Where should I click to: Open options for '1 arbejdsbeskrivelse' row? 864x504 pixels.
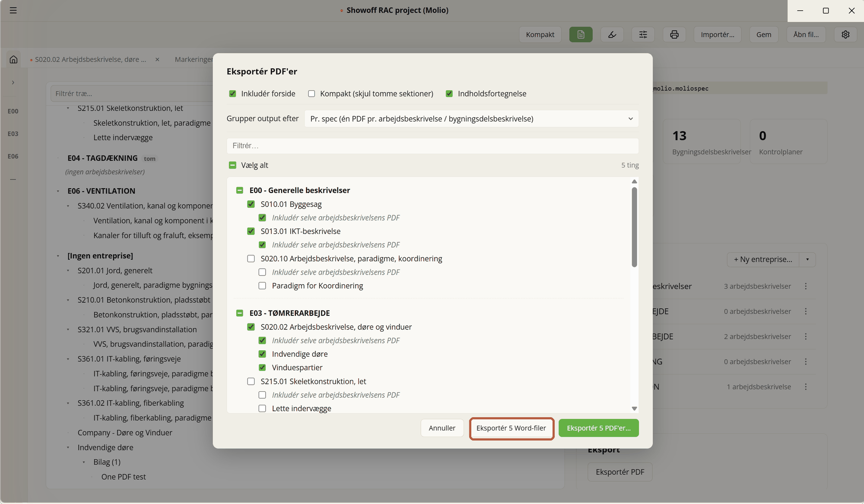click(806, 387)
